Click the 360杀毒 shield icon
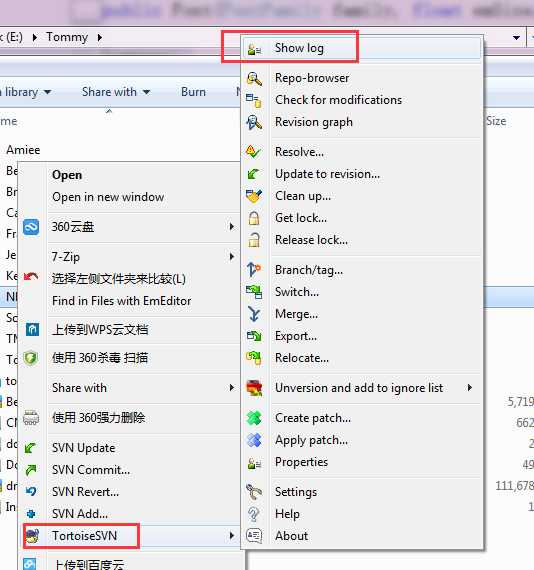This screenshot has height=570, width=534. tap(31, 358)
